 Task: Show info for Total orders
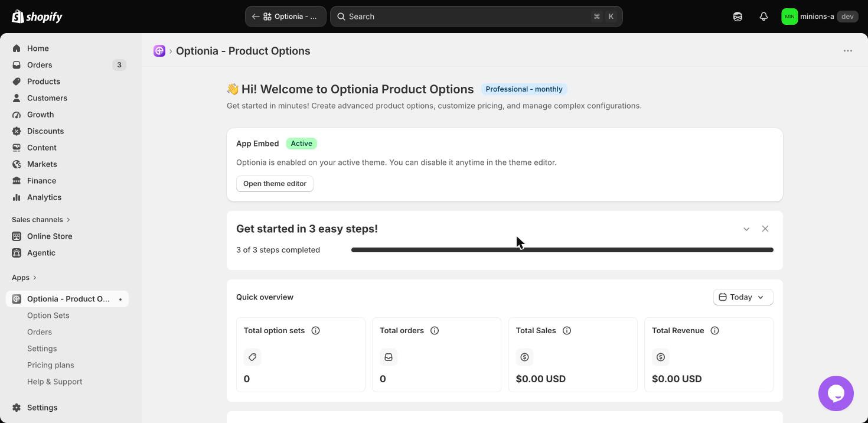tap(435, 331)
